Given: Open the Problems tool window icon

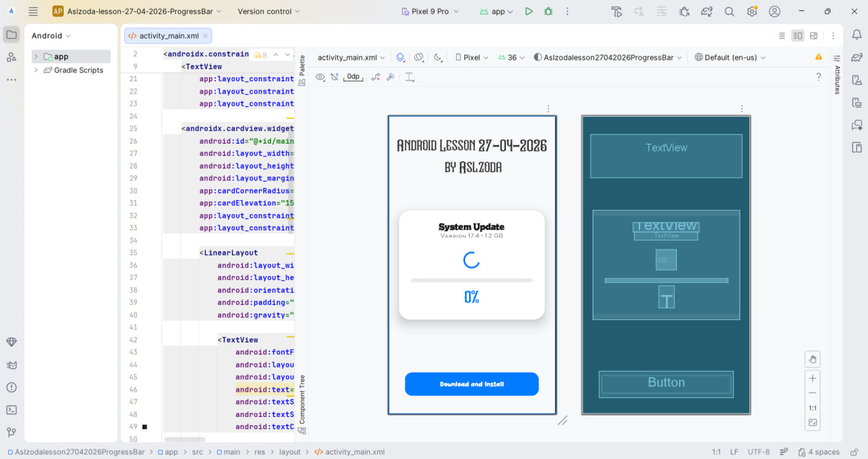Looking at the screenshot, I should 12,387.
